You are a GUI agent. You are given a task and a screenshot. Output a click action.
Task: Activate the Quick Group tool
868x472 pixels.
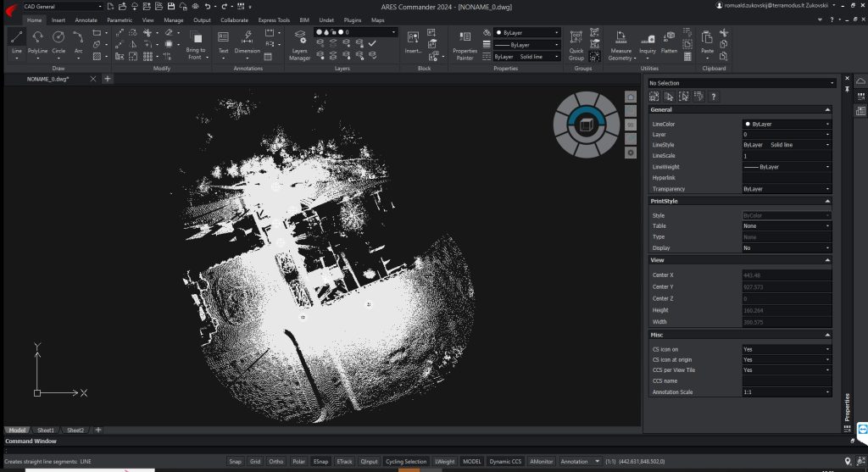pyautogui.click(x=576, y=42)
